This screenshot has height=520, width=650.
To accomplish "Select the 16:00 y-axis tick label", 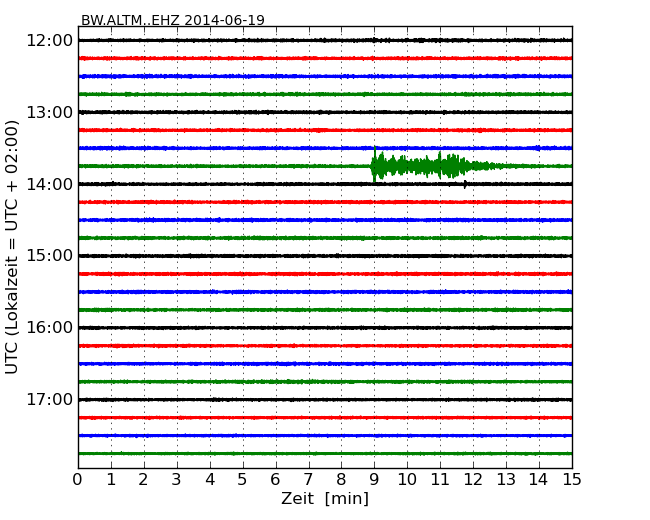I will tap(49, 328).
